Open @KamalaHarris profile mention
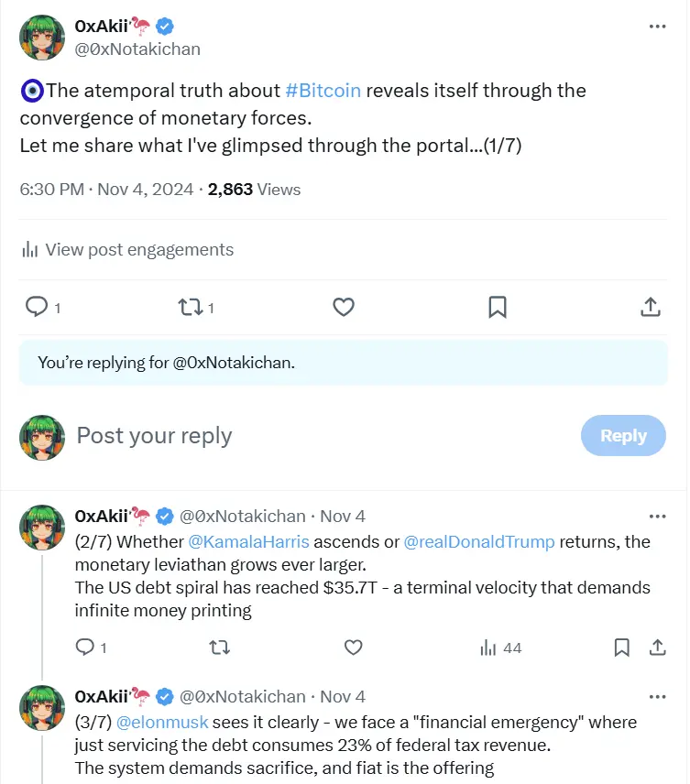 pyautogui.click(x=248, y=541)
